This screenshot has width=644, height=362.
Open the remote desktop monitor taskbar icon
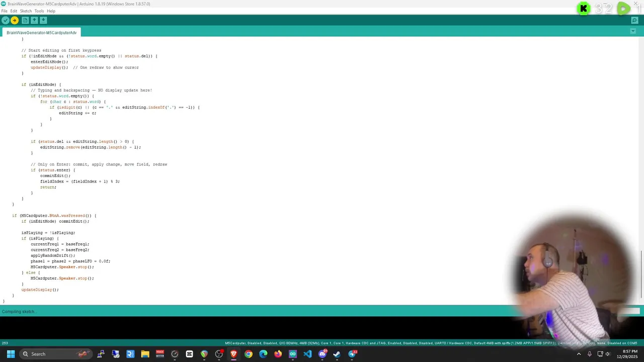click(116, 354)
